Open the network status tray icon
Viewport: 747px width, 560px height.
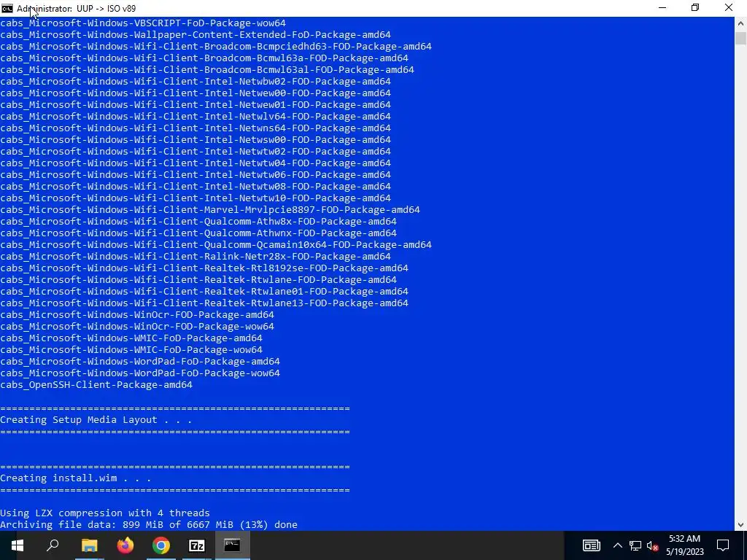click(635, 545)
